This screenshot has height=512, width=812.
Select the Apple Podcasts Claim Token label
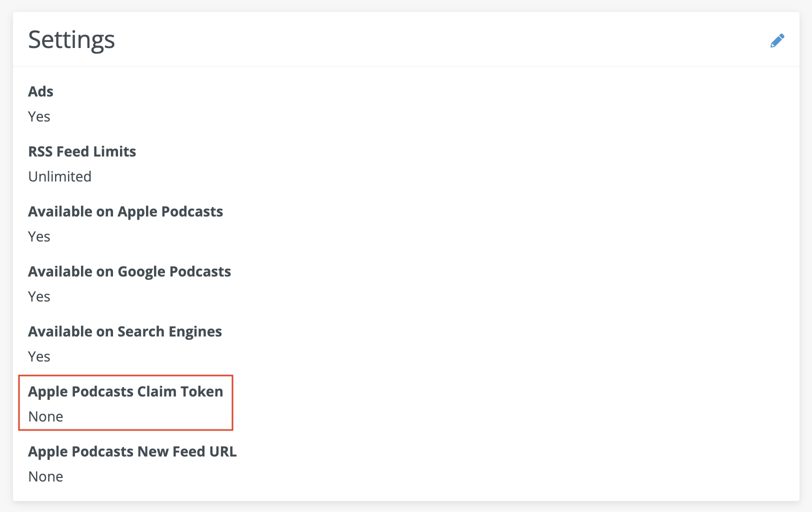[125, 391]
